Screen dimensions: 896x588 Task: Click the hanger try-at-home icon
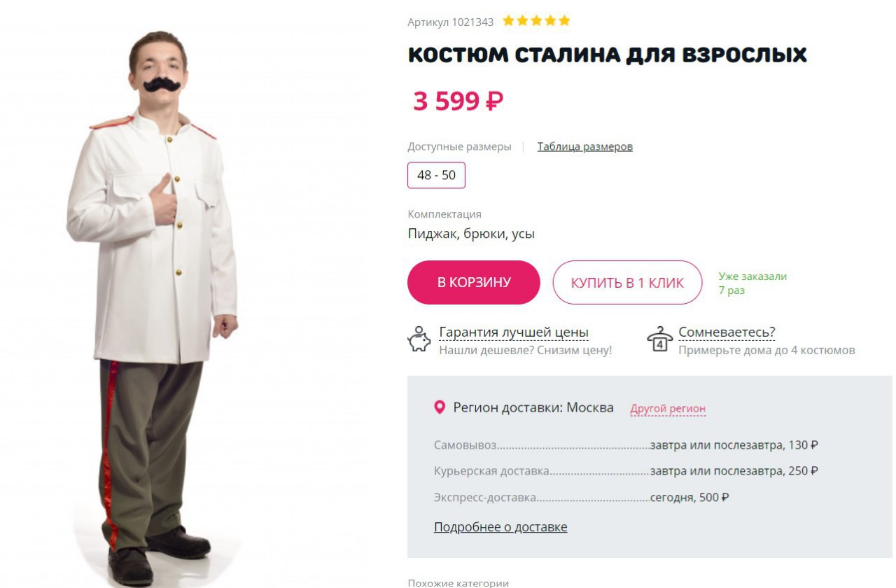(x=659, y=339)
